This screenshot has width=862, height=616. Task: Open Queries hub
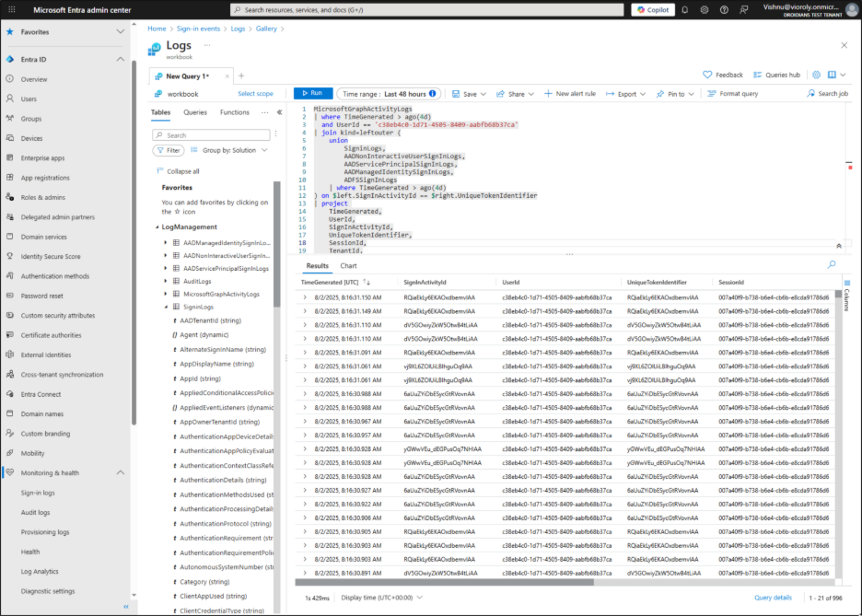(x=776, y=75)
